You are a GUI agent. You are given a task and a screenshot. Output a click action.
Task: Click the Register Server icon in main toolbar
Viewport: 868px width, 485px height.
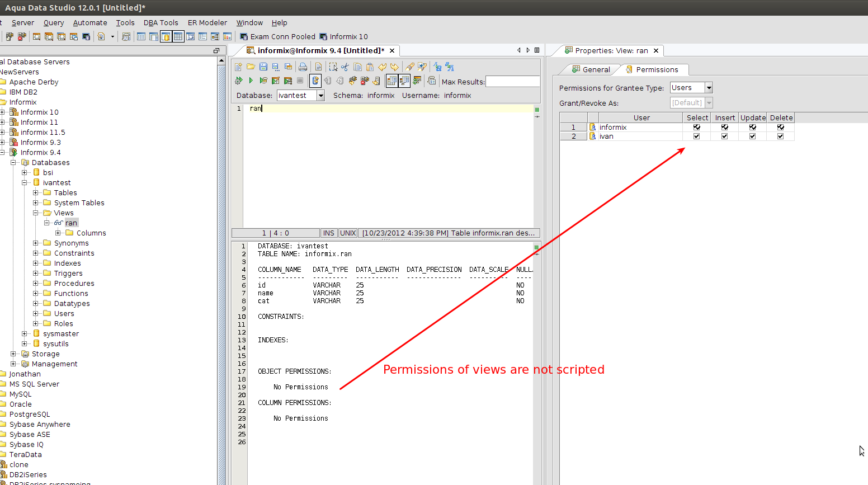(x=10, y=36)
